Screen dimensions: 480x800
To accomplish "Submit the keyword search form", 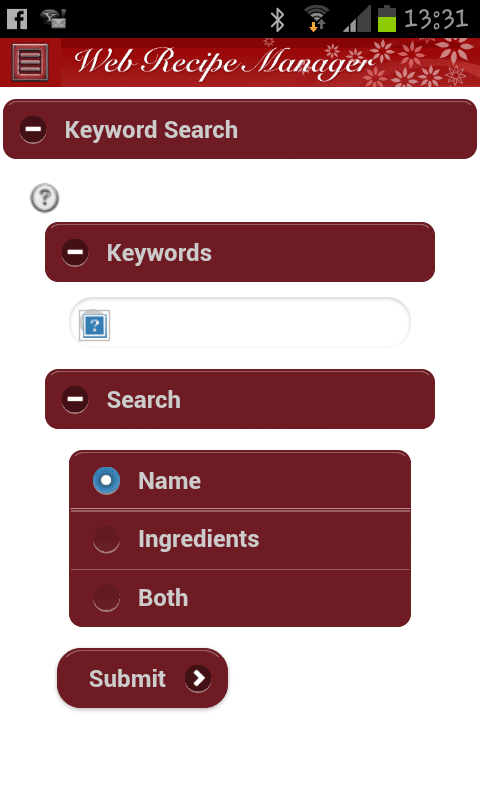I will tap(142, 679).
